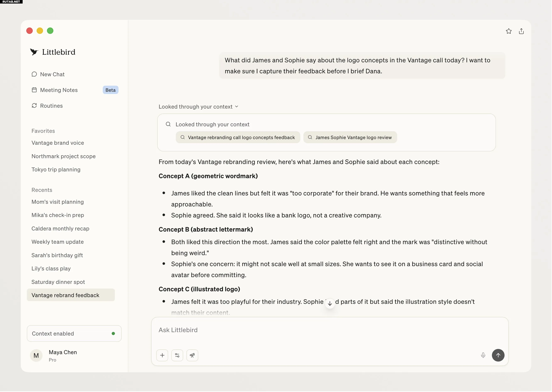Toggle the Context enabled switch
Screen dimensions: 552x392
pos(74,334)
